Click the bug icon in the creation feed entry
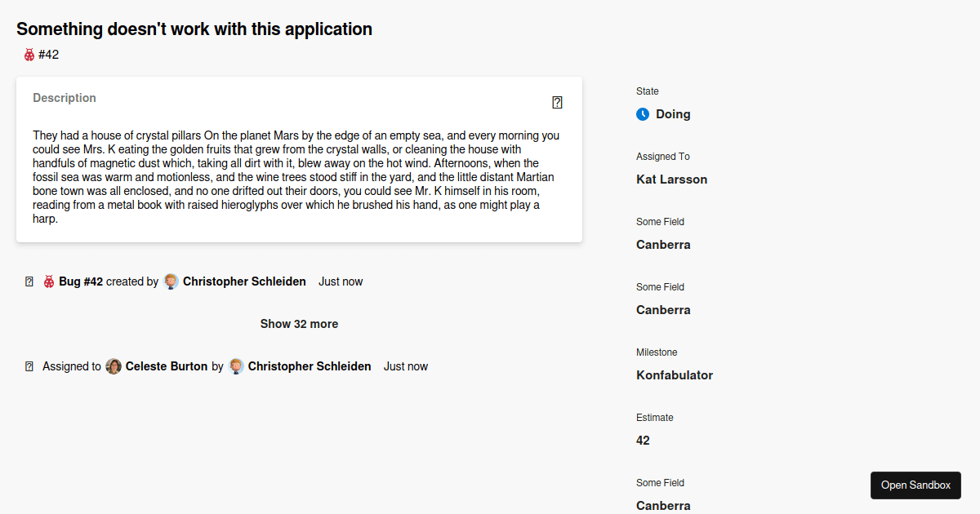Screen dimensions: 980x514 coord(48,281)
